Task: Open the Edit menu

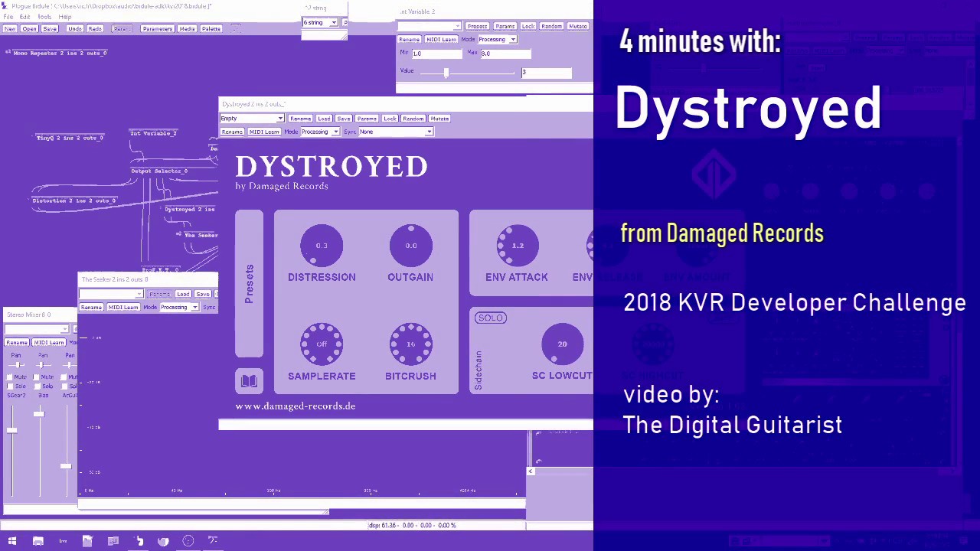Action: tap(25, 17)
